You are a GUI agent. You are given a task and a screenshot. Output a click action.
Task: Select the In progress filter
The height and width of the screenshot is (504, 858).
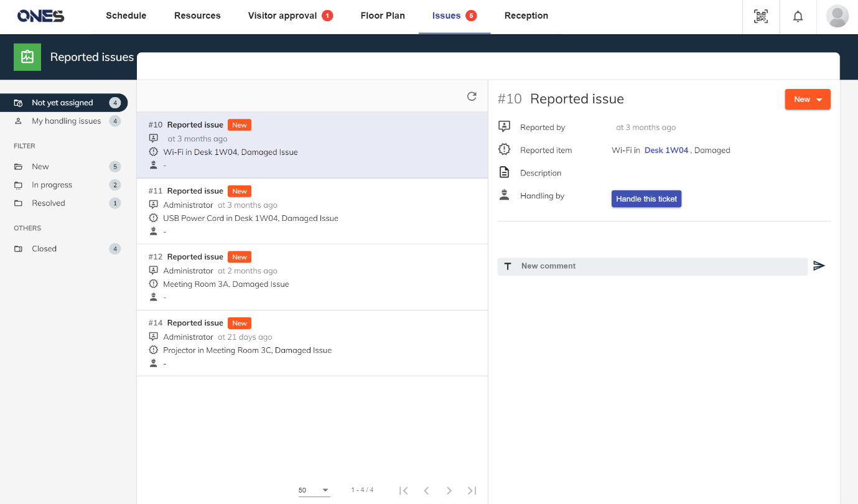pos(52,185)
